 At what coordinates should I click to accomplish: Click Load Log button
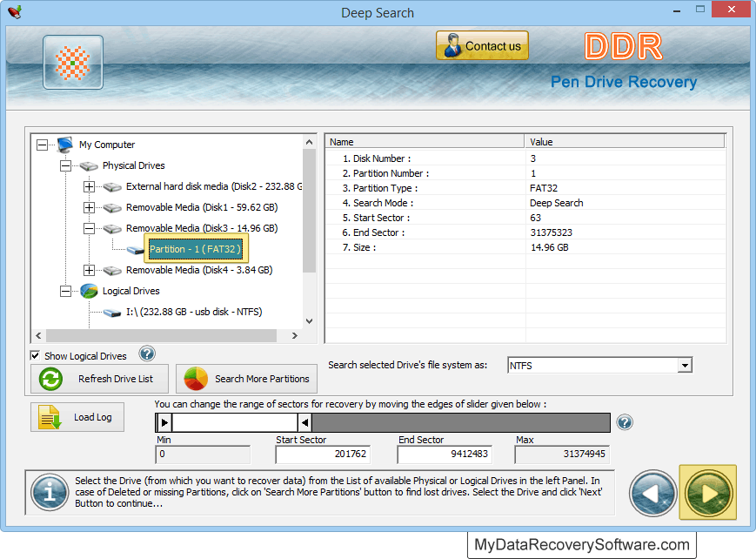tap(77, 417)
